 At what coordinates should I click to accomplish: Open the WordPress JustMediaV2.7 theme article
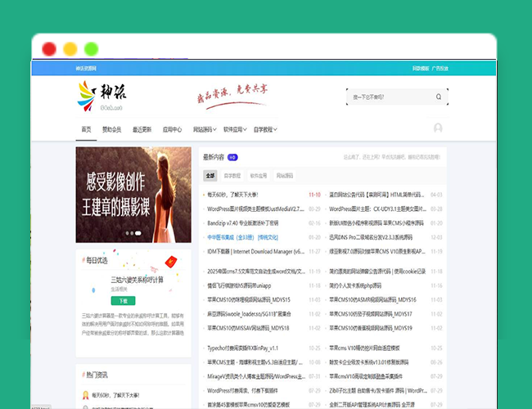[256, 209]
